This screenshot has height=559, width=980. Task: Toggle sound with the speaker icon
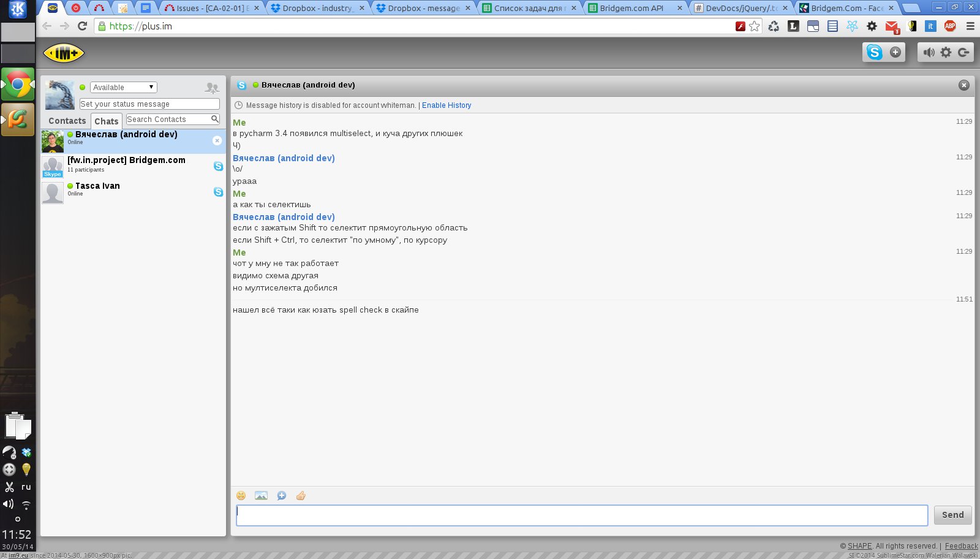click(929, 53)
